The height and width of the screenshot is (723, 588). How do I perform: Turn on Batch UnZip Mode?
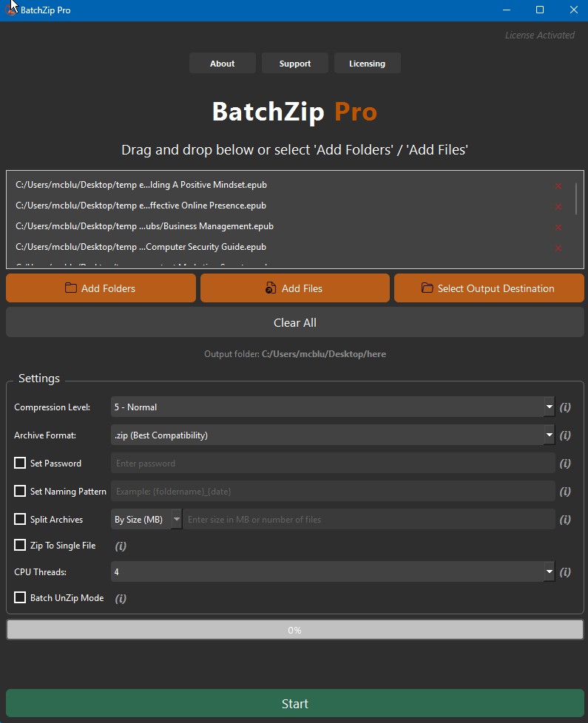[x=20, y=597]
